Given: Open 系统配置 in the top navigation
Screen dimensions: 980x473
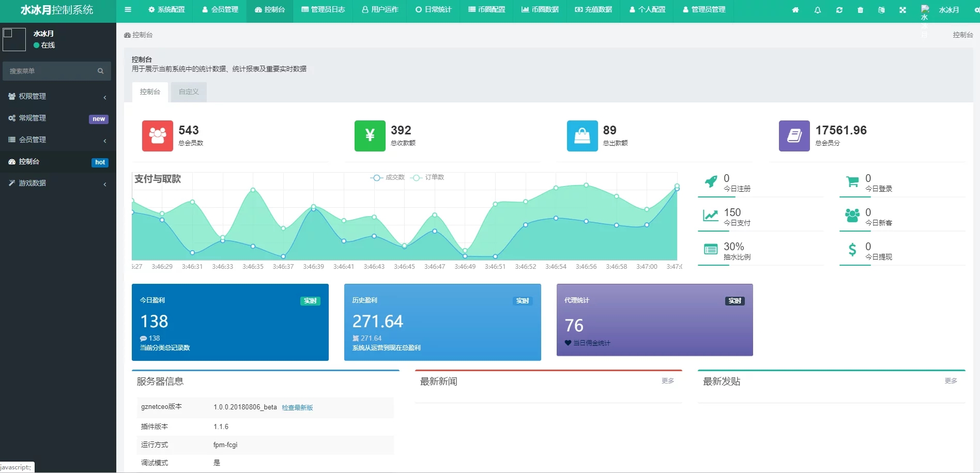Looking at the screenshot, I should tap(166, 10).
